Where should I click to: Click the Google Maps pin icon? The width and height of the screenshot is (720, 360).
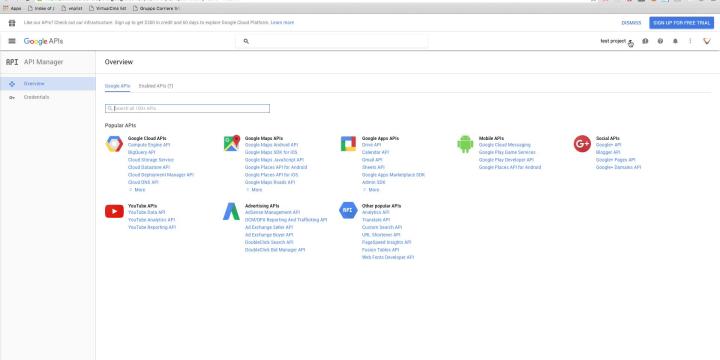click(231, 143)
